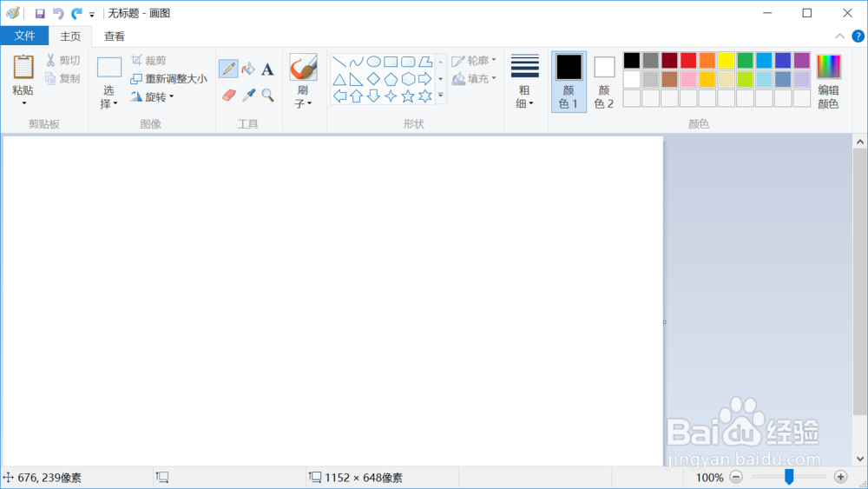The height and width of the screenshot is (489, 868).
Task: Pick the purple color swatch
Action: tap(801, 60)
